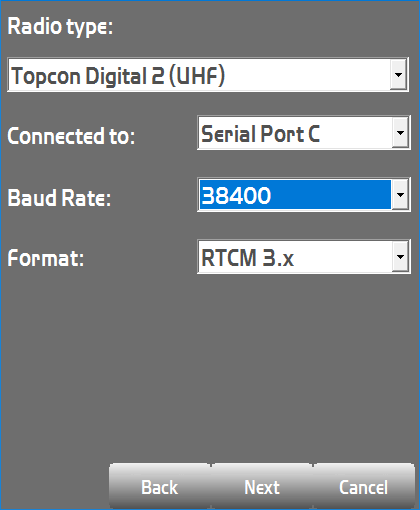
Task: Click the RTCM 3.x format field
Action: [x=304, y=257]
